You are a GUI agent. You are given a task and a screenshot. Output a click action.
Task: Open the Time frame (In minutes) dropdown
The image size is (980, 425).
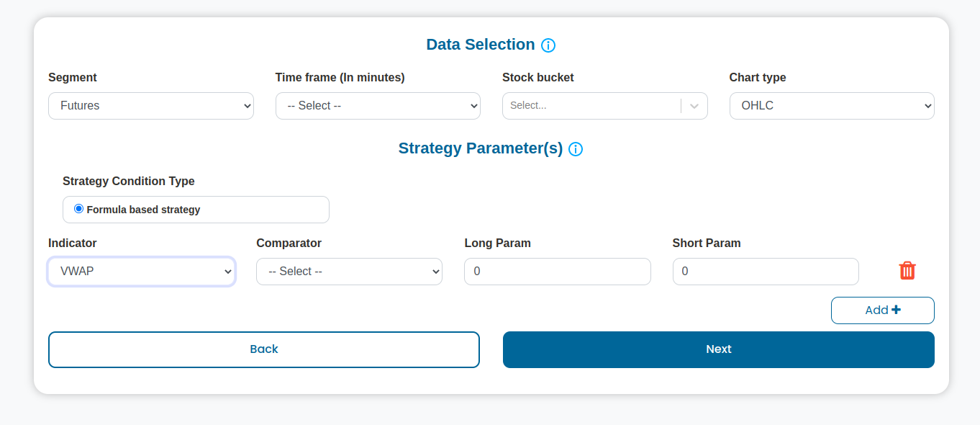pyautogui.click(x=378, y=106)
